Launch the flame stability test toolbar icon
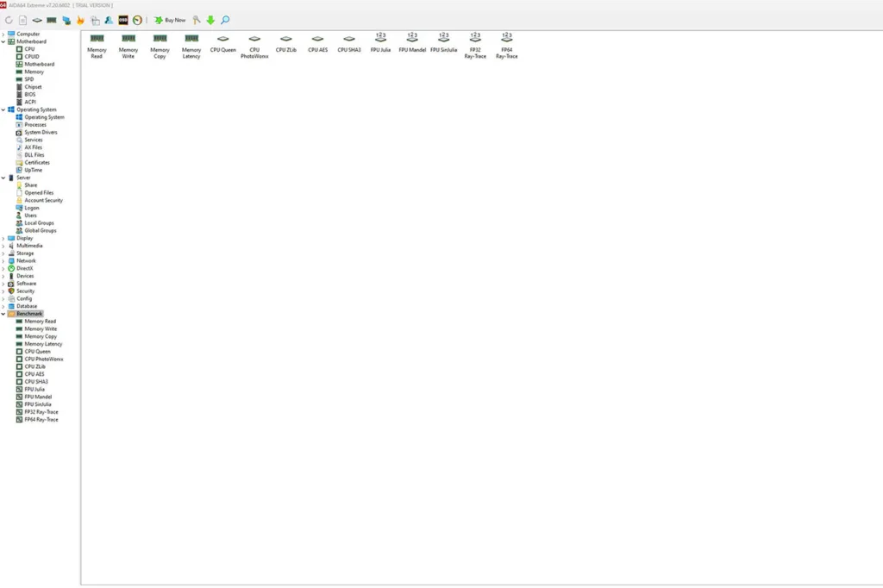This screenshot has height=588, width=883. [x=80, y=21]
